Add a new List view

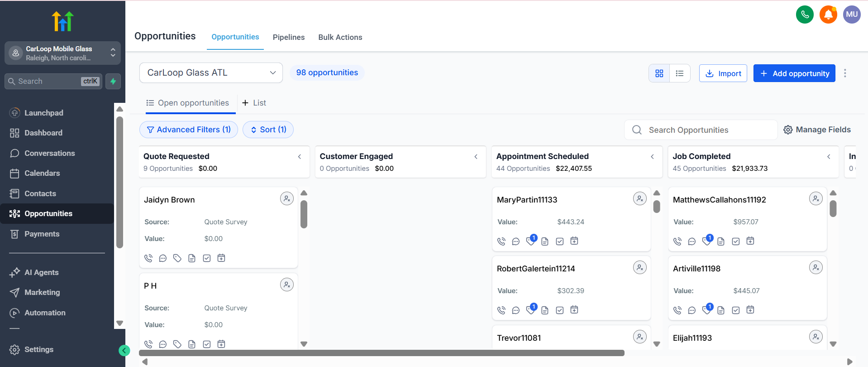(254, 103)
